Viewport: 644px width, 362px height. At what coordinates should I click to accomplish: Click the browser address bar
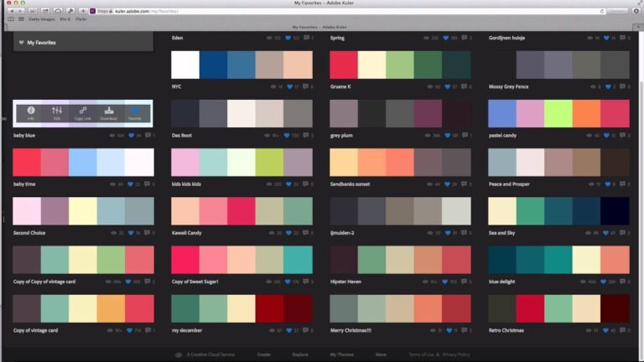click(x=347, y=11)
